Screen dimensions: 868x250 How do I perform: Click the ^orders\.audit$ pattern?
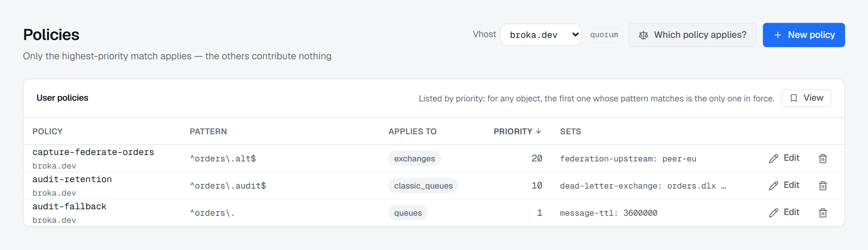point(228,186)
